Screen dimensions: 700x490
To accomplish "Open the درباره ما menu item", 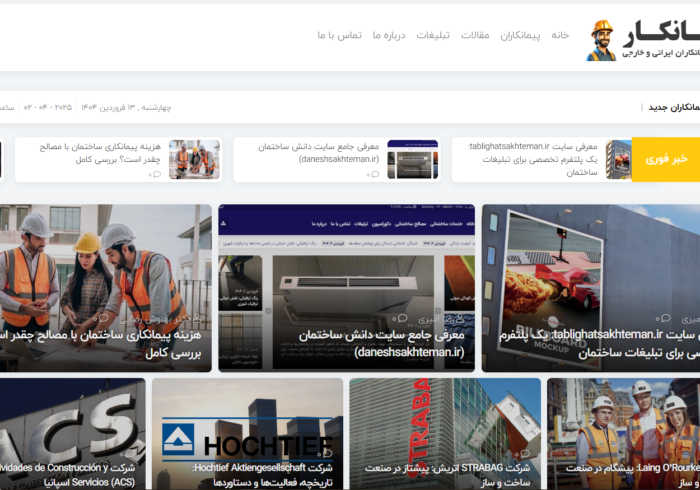I will pyautogui.click(x=389, y=35).
